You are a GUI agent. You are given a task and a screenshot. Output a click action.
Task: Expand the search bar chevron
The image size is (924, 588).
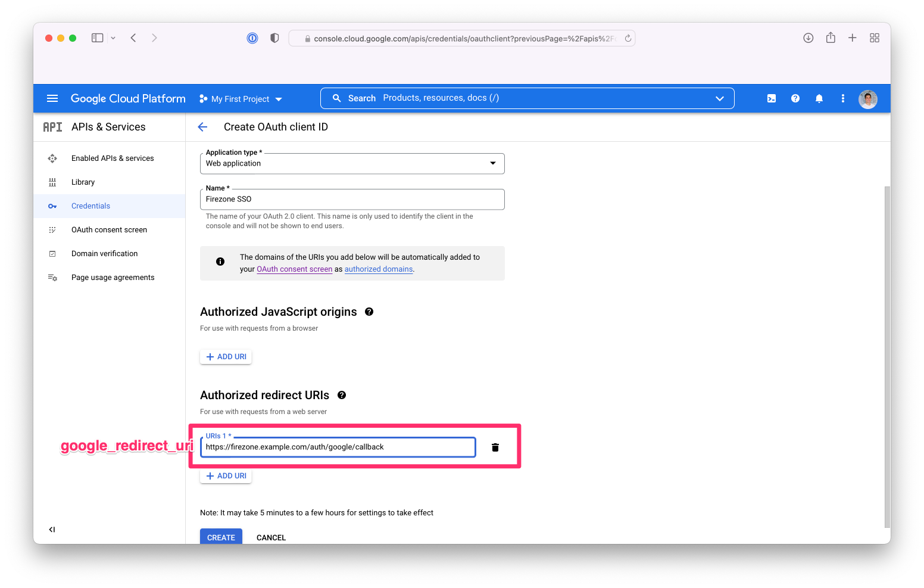pos(720,98)
